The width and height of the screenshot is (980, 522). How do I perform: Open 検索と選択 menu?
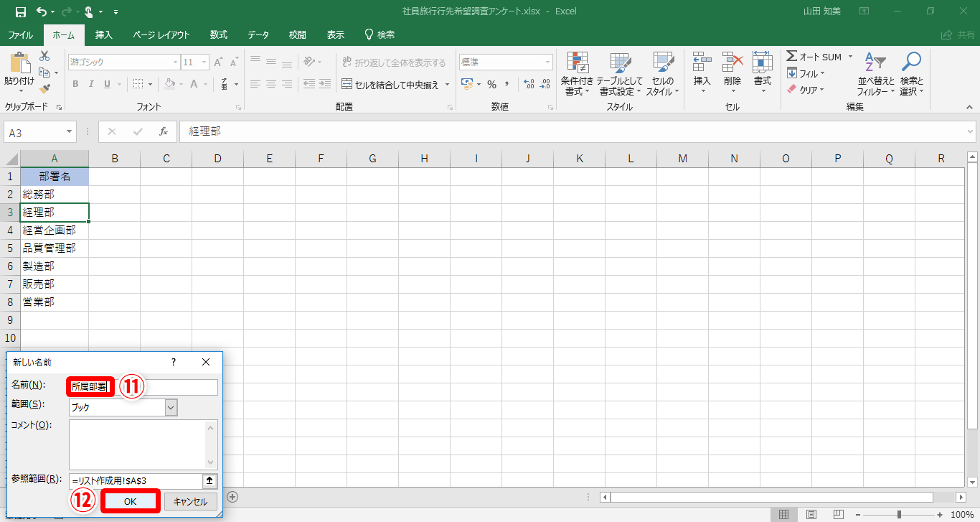pos(911,73)
